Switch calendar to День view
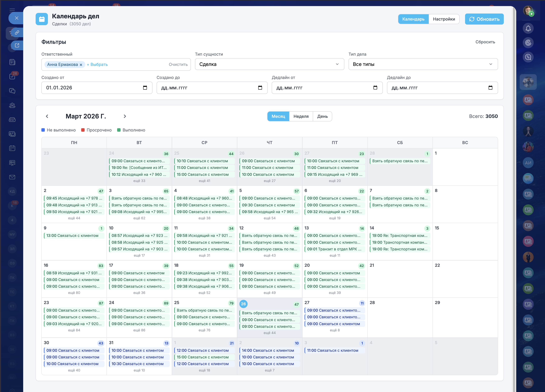 (322, 116)
